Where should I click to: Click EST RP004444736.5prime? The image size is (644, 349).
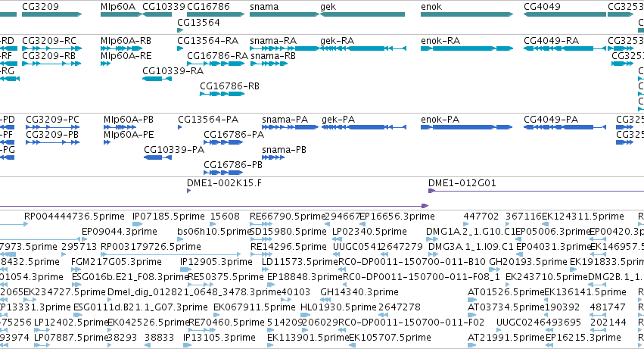pyautogui.click(x=74, y=217)
